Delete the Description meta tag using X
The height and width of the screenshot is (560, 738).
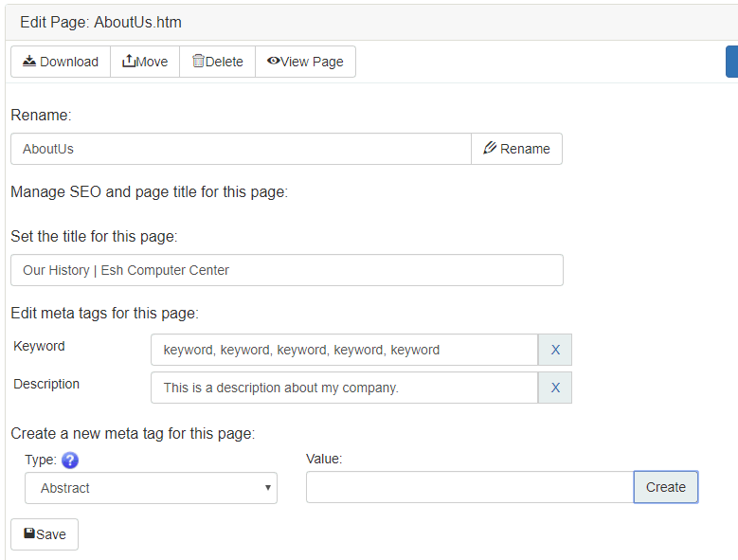[555, 388]
